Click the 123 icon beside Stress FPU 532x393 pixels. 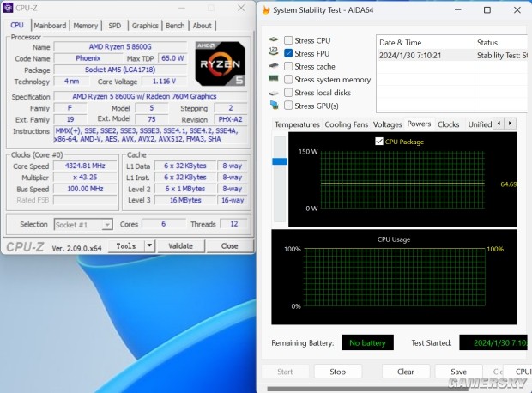pyautogui.click(x=274, y=51)
